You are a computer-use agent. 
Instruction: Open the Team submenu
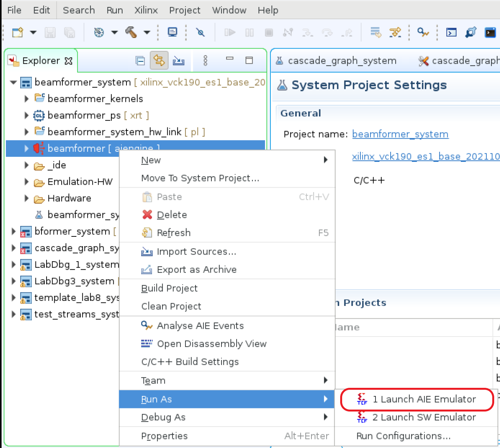tap(227, 380)
